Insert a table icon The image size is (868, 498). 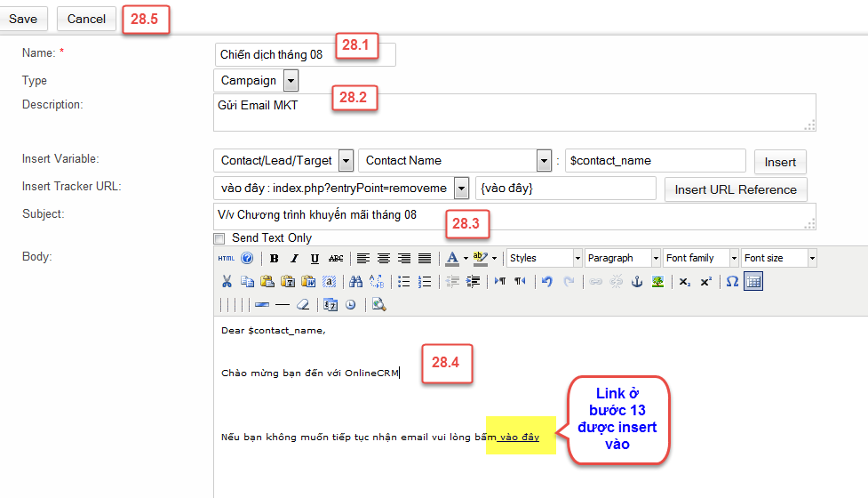753,281
